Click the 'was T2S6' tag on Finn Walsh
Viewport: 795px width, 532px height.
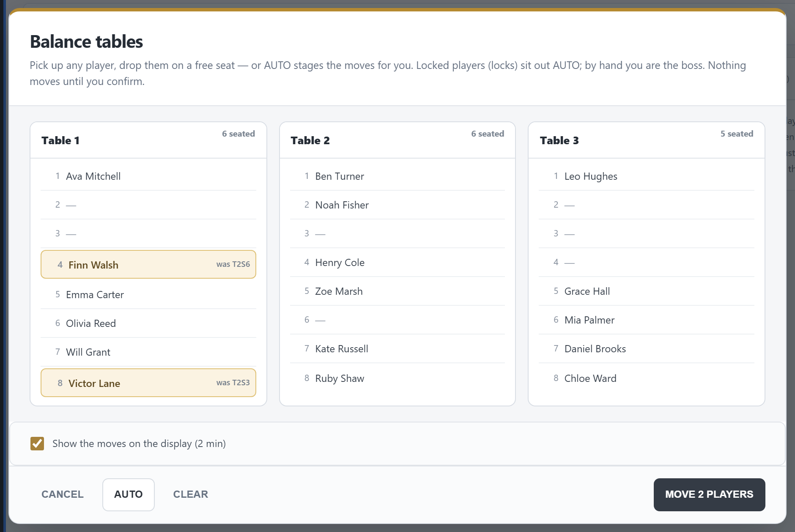(x=233, y=264)
